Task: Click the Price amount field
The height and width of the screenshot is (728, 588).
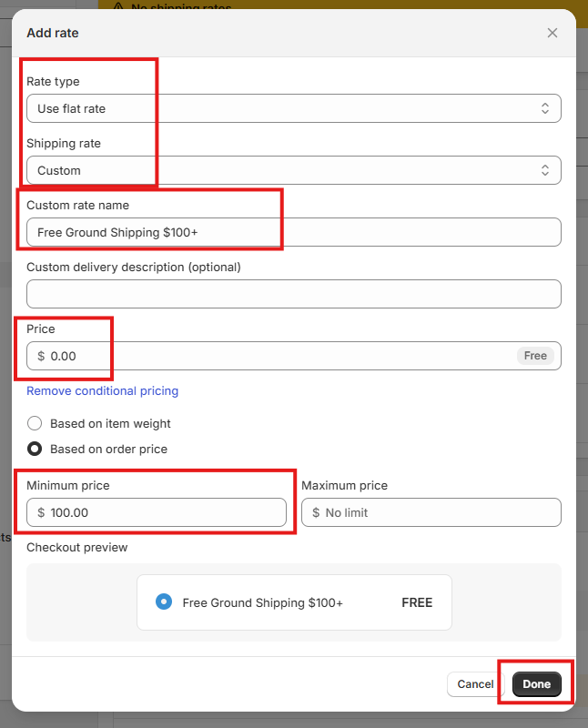Action: (x=273, y=356)
